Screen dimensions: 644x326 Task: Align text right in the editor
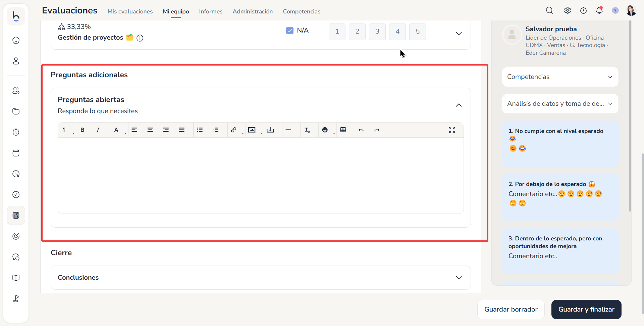(166, 130)
